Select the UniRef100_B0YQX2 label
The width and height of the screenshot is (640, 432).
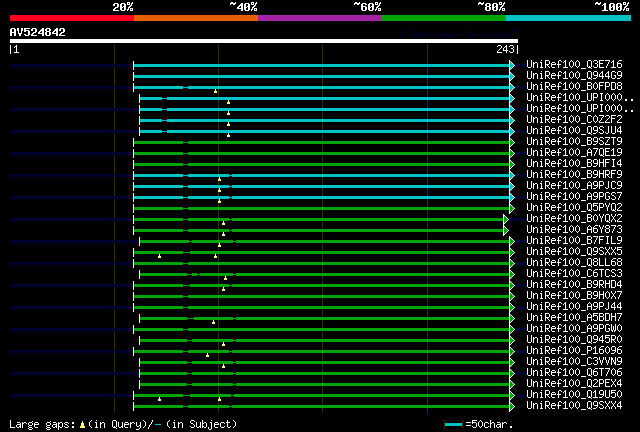pos(574,218)
